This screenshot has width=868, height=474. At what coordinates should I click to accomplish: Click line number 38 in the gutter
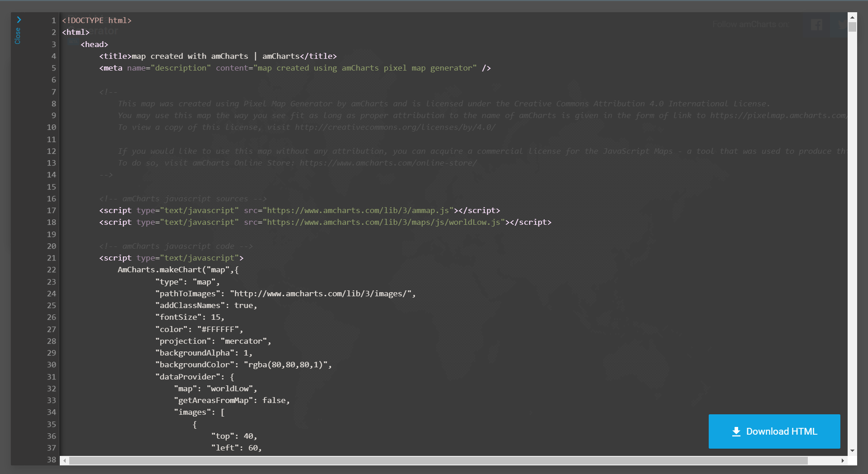pyautogui.click(x=52, y=460)
